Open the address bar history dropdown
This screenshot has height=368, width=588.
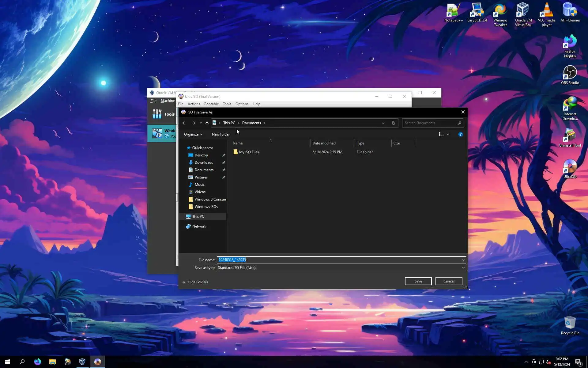tap(383, 123)
